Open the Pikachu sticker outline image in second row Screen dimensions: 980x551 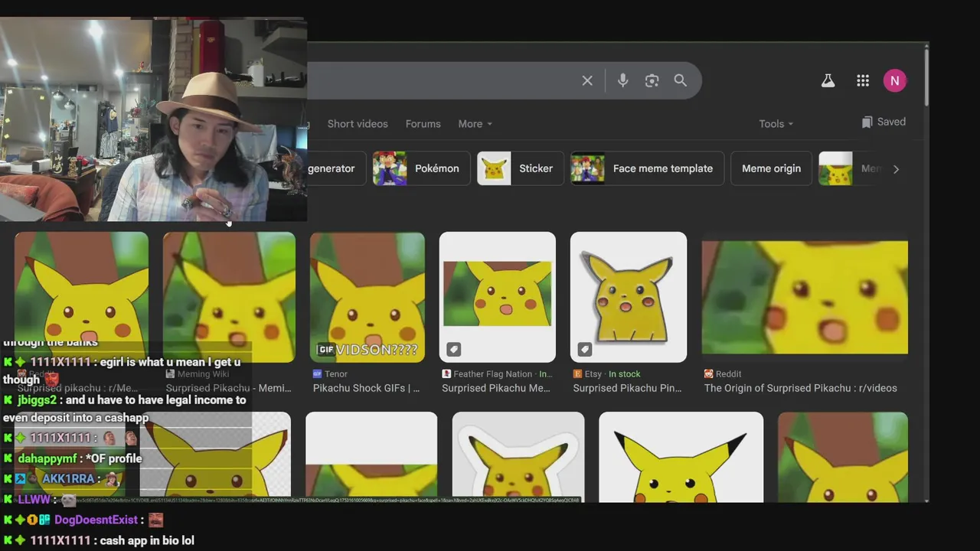tap(518, 457)
